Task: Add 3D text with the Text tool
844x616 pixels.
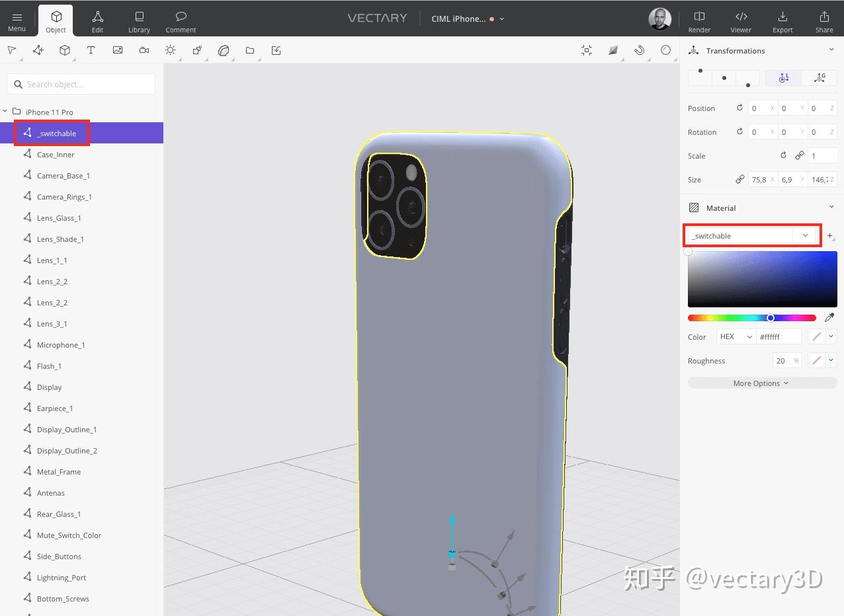Action: [91, 50]
